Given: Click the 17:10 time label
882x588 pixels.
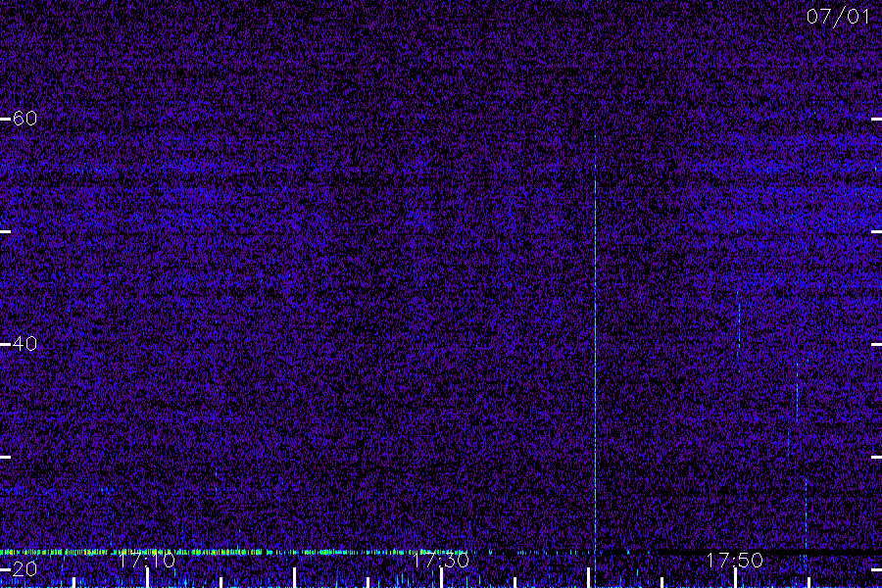Looking at the screenshot, I should pos(147,561).
